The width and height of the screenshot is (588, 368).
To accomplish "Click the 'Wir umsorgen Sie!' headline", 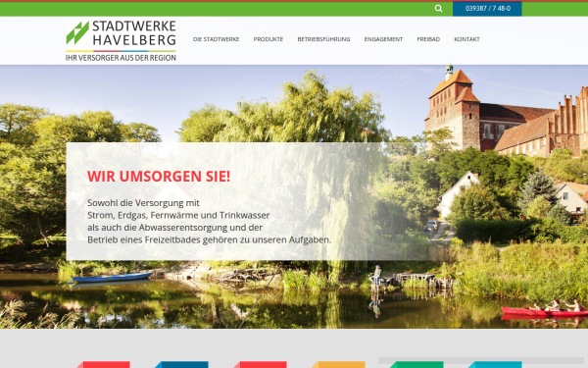I will click(x=159, y=176).
